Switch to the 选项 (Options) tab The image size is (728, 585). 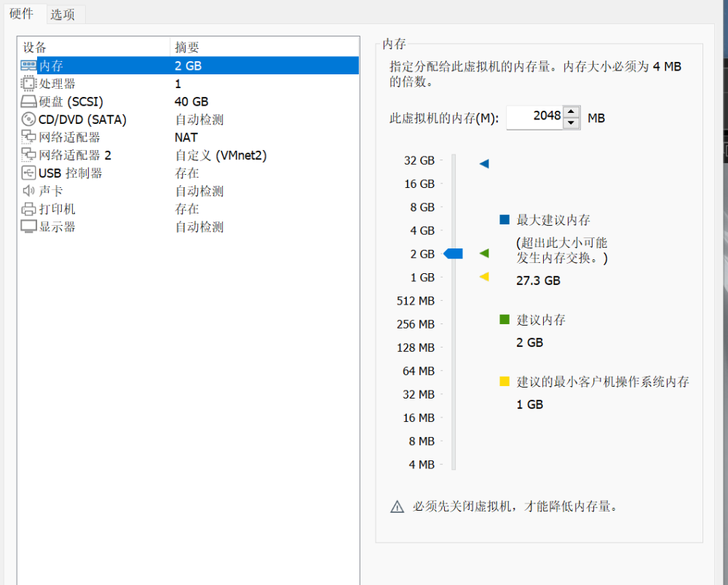tap(63, 14)
